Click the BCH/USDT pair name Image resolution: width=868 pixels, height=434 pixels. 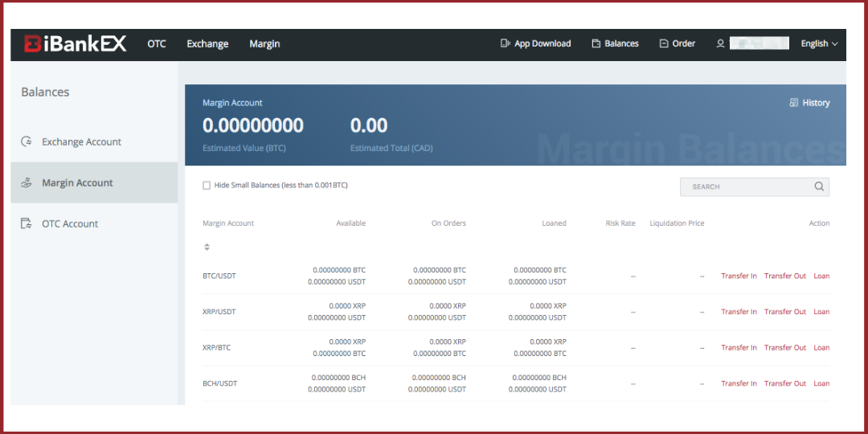(219, 383)
